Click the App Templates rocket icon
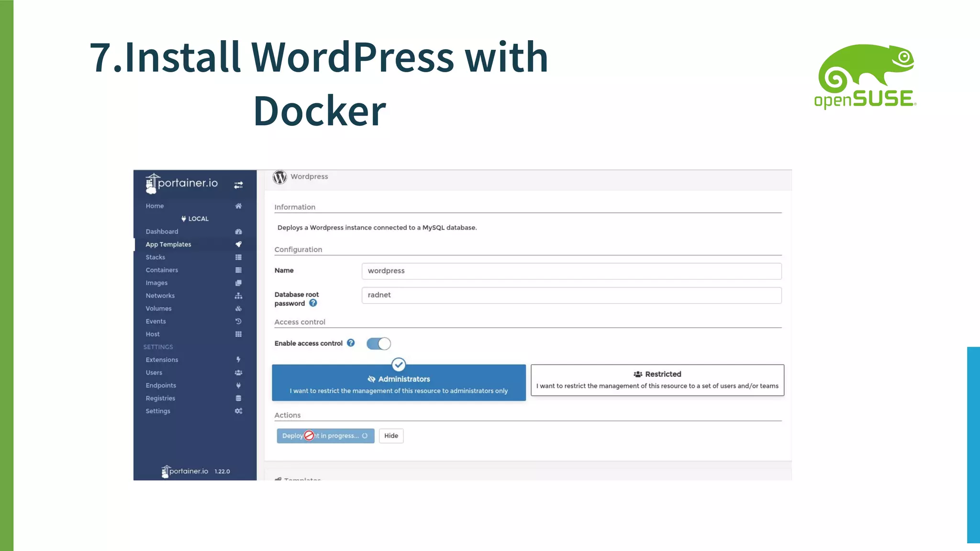 point(238,244)
